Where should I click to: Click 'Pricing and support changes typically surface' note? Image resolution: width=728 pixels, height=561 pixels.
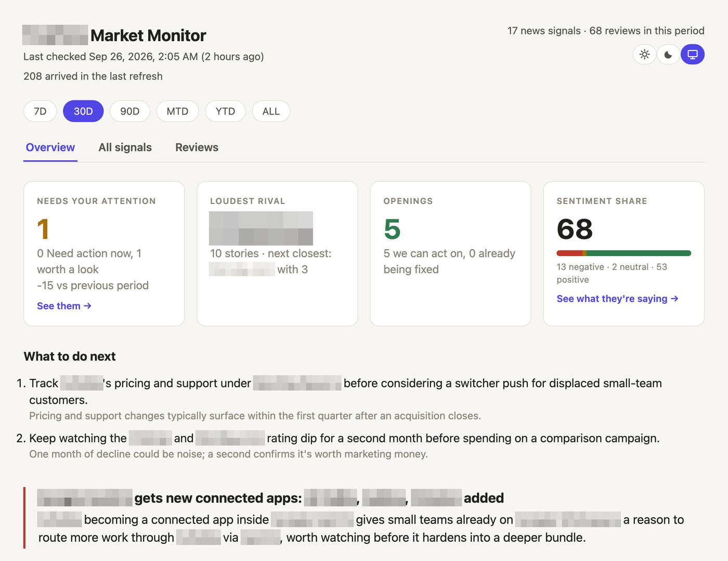(255, 416)
